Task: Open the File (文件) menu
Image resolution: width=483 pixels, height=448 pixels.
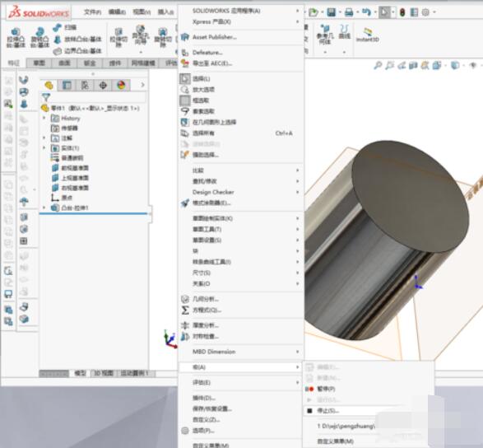Action: pos(92,12)
